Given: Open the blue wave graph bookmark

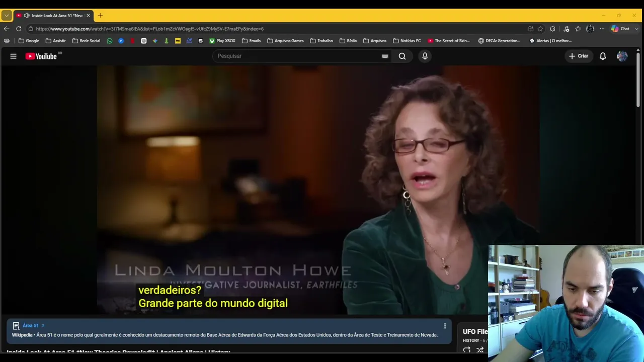Looking at the screenshot, I should tap(189, 41).
